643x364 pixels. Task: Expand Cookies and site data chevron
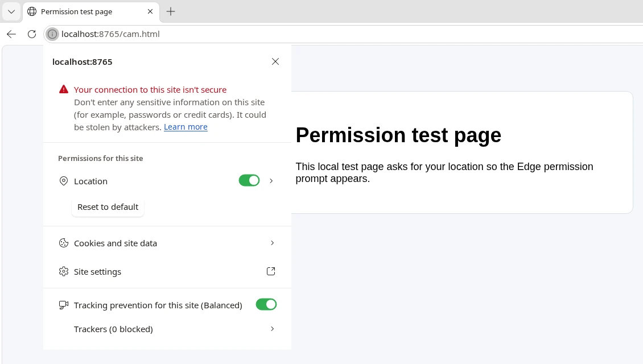pos(273,243)
